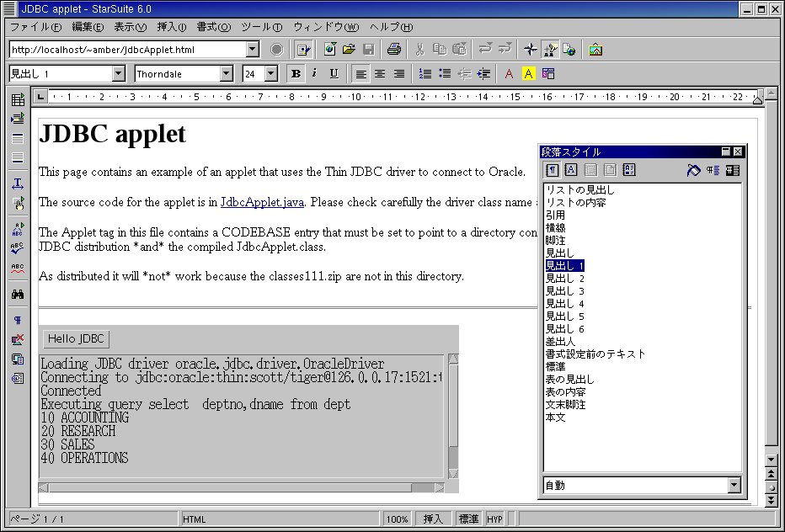Select Character Styles icon in Stylist
The height and width of the screenshot is (532, 785).
coord(571,170)
